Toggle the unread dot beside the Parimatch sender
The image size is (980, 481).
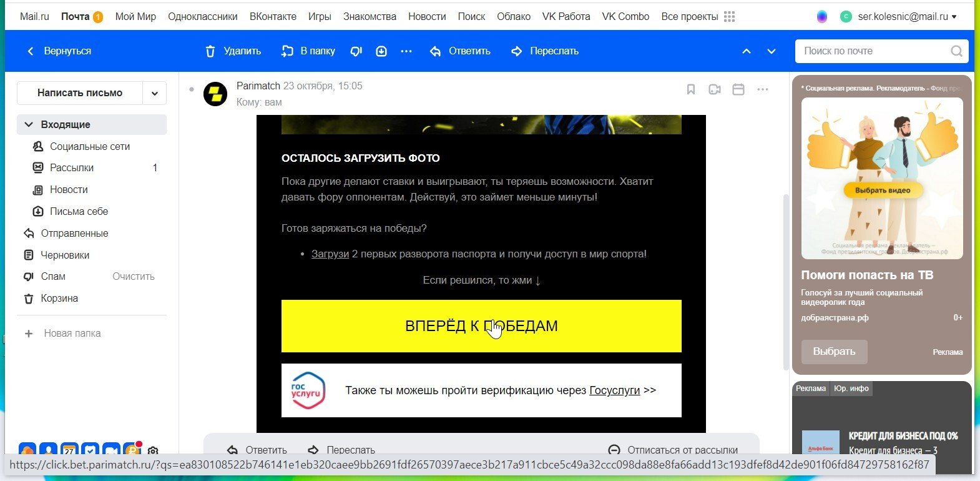pos(192,89)
